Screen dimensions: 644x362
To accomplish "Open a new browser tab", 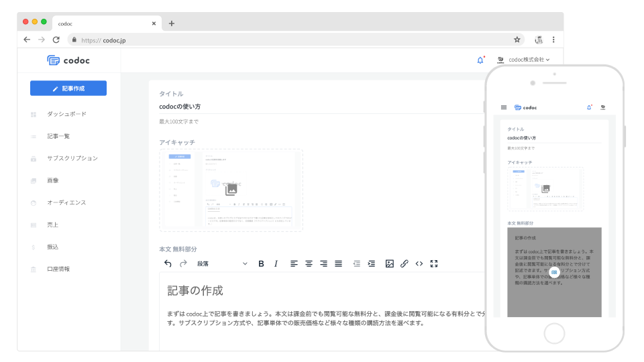I will tap(172, 23).
